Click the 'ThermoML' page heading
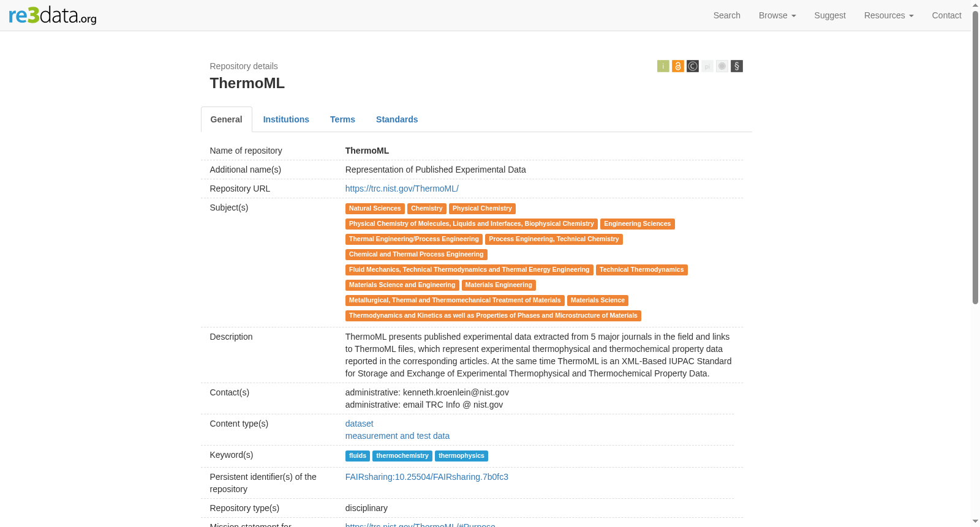This screenshot has width=980, height=527. pos(247,83)
